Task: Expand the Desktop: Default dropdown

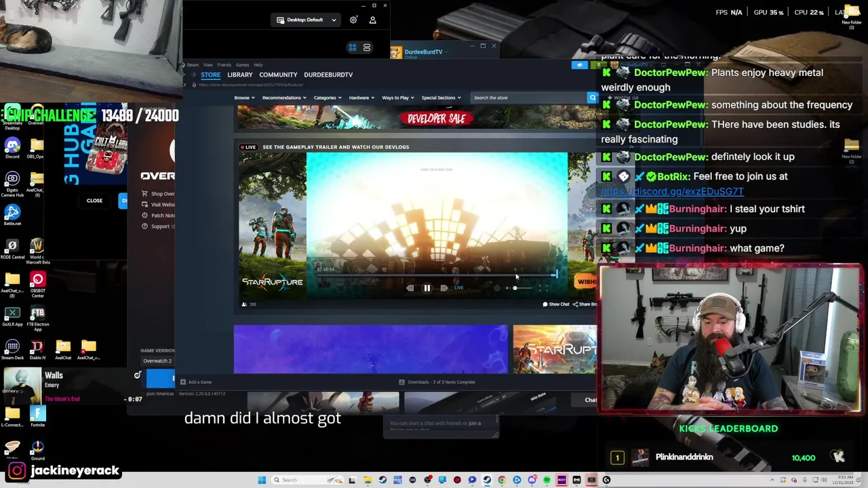Action: (x=306, y=20)
